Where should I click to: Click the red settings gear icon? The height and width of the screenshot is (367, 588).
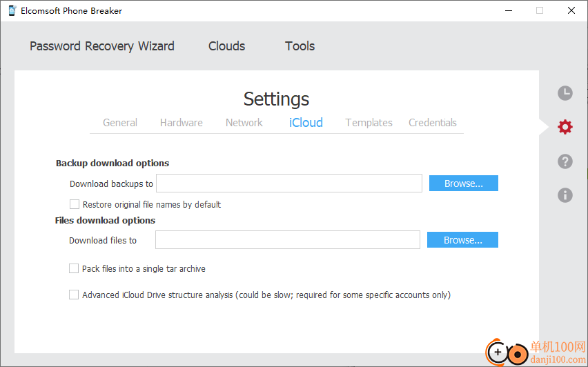click(x=565, y=127)
